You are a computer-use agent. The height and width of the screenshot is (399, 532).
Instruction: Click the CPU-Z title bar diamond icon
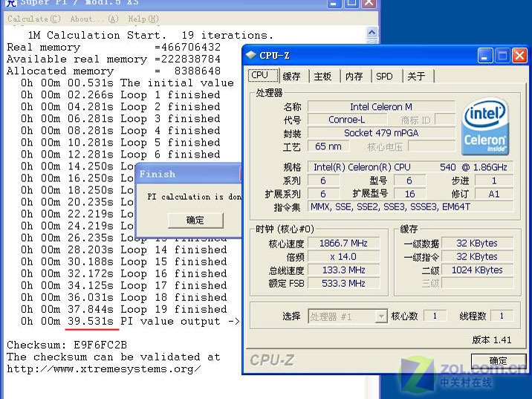[x=250, y=55]
